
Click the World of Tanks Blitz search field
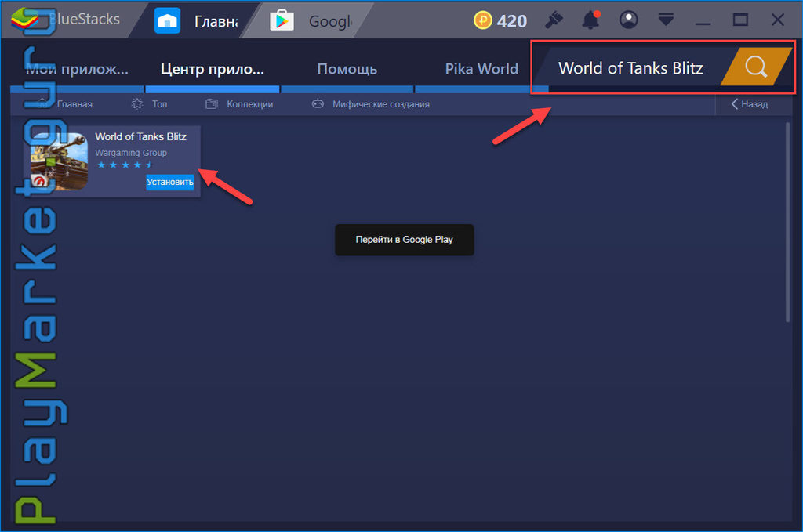(631, 68)
